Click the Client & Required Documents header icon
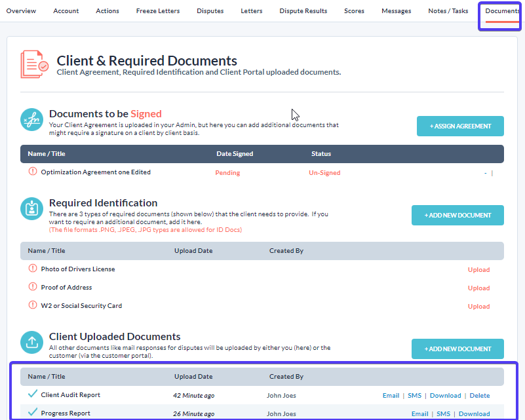 pyautogui.click(x=35, y=64)
